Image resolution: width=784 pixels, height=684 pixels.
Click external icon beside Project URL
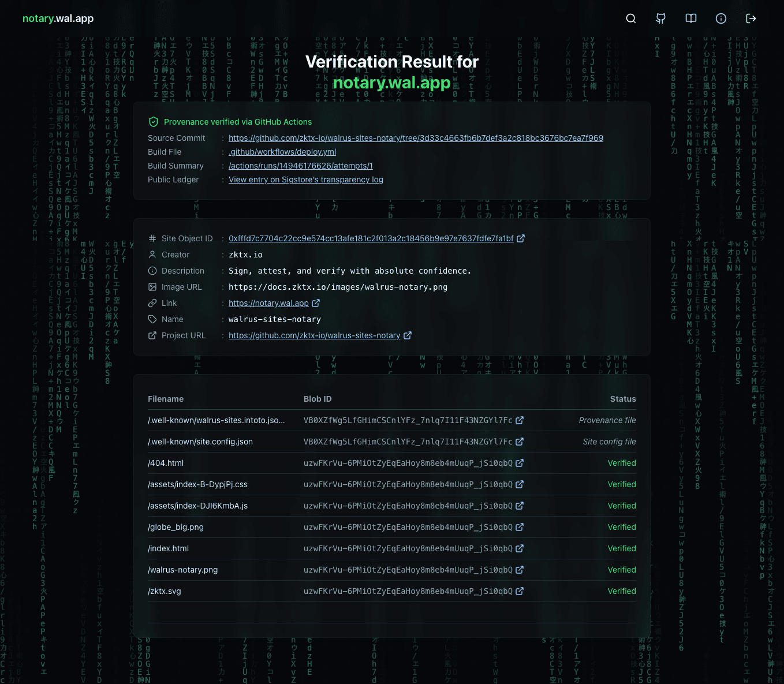(x=408, y=335)
